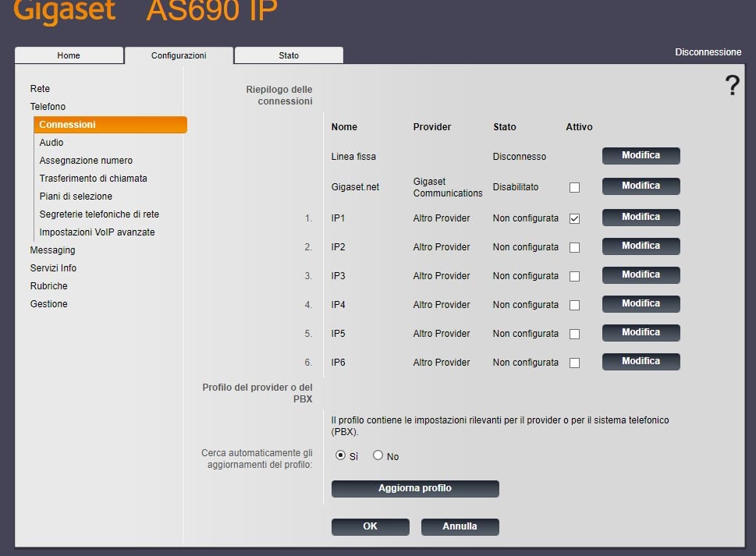This screenshot has width=756, height=556.
Task: Open Trasferimento di chiamata
Action: click(93, 179)
